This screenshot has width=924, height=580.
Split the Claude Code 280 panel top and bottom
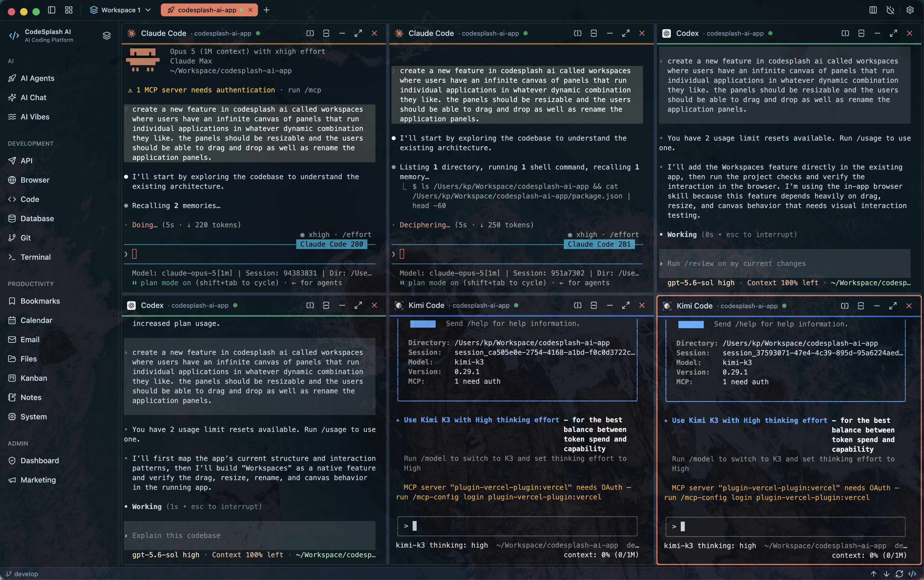[326, 33]
